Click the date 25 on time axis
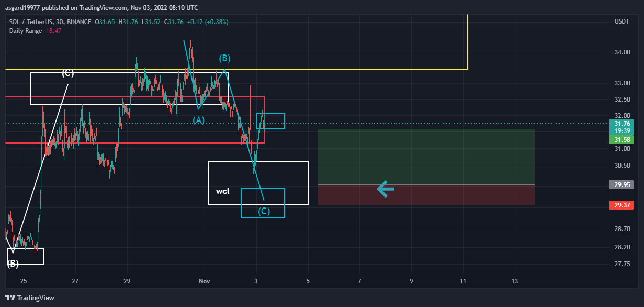Screen dimensions: 644x307 24,281
